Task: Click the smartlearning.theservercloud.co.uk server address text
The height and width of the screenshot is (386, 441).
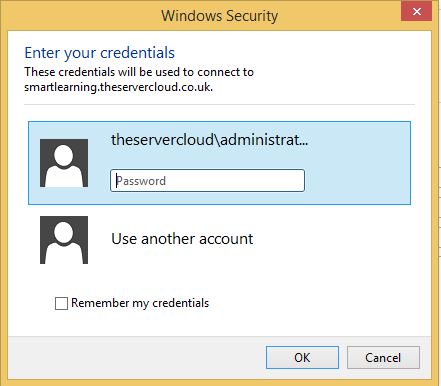Action: [x=119, y=87]
